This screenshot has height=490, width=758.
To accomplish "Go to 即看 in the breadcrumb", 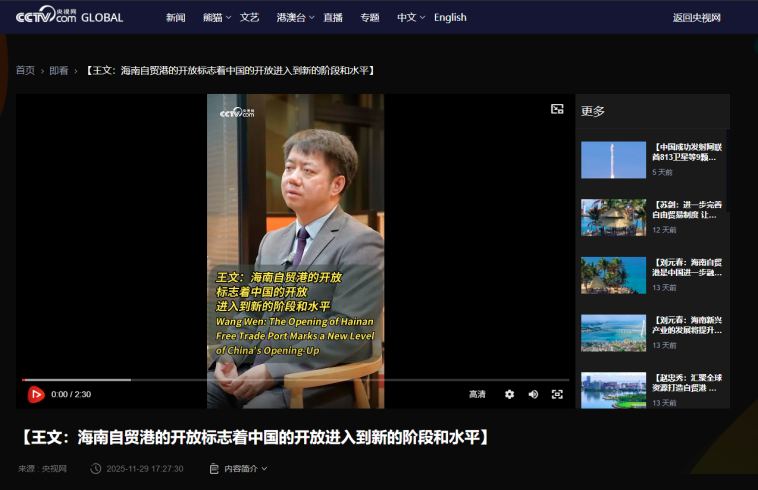I will 58,71.
